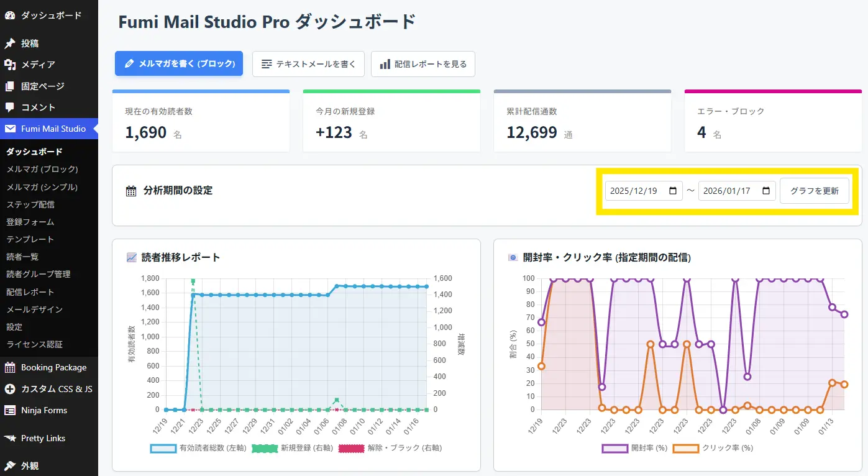This screenshot has height=476, width=868.
Task: Go to ステップ配信 in the sidebar
Action: pos(30,204)
